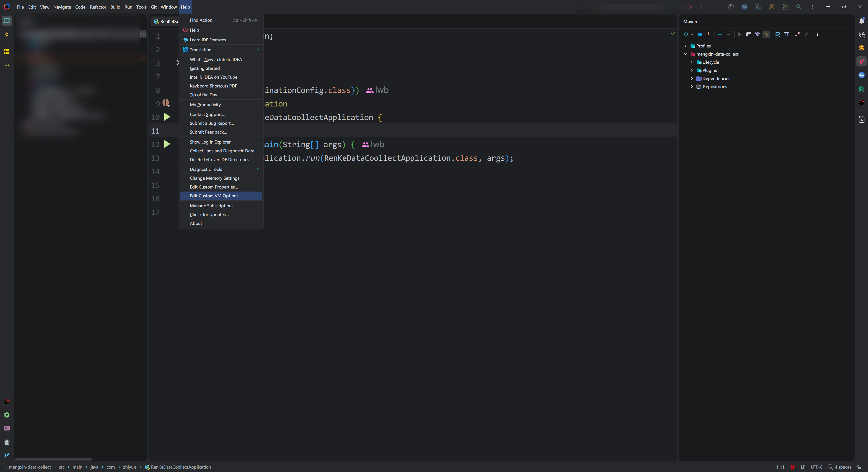Open Change Memory Settings menu item
The image size is (868, 472).
tap(214, 178)
